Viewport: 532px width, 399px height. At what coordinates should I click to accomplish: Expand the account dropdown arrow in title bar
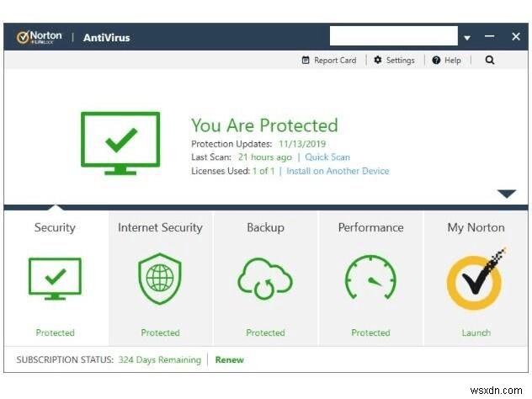point(467,38)
